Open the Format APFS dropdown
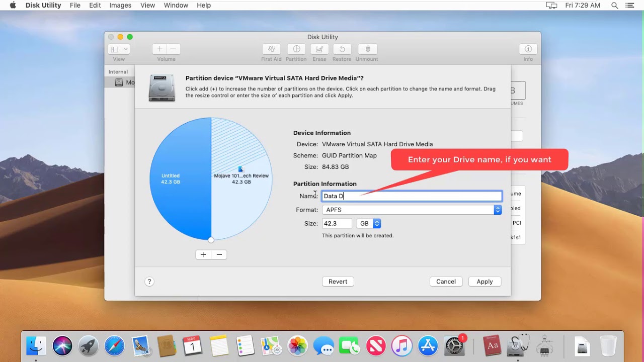Image resolution: width=644 pixels, height=362 pixels. 412,210
